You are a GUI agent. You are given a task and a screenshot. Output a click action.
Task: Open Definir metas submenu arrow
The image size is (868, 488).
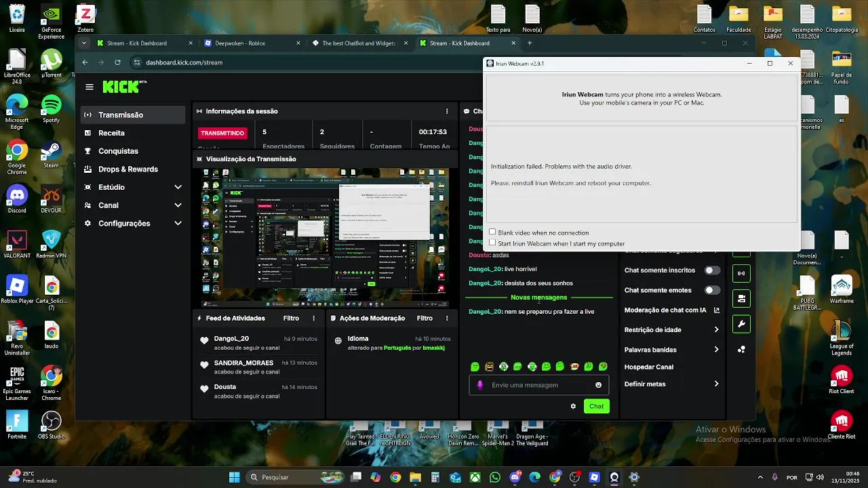coord(717,384)
